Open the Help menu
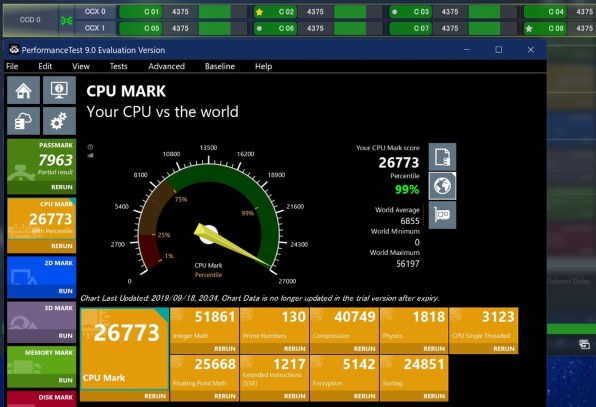The image size is (596, 407). pyautogui.click(x=263, y=67)
